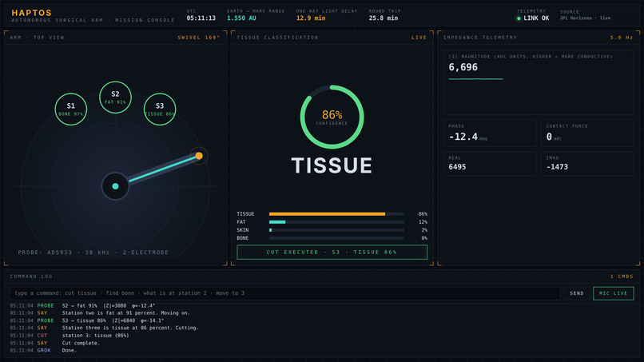Click the UTC time 05:11:13

(x=201, y=18)
